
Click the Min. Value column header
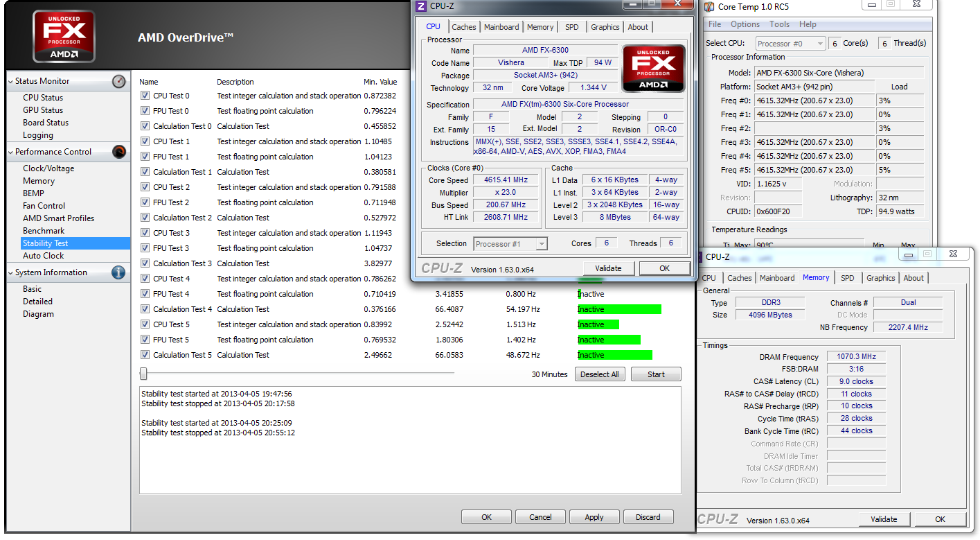click(380, 82)
